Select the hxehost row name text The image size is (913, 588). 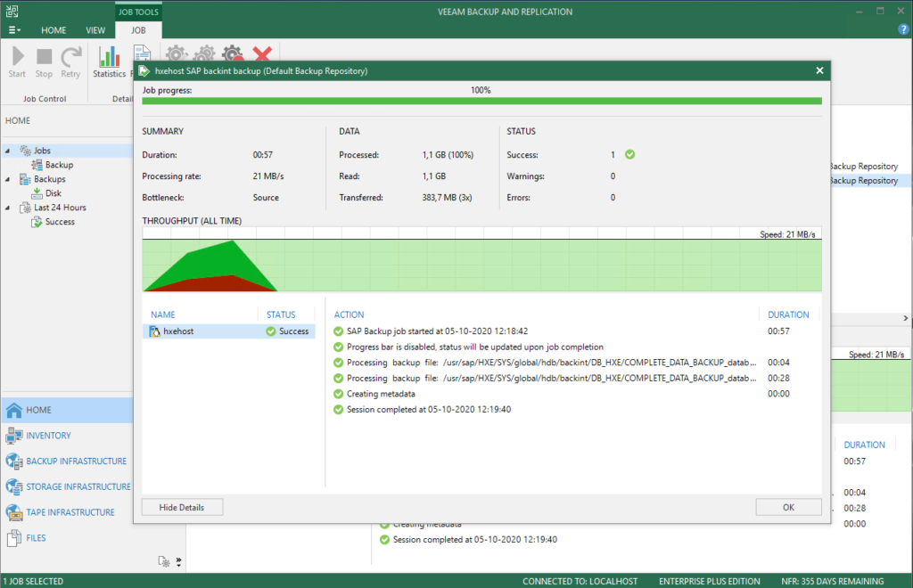[x=178, y=331]
